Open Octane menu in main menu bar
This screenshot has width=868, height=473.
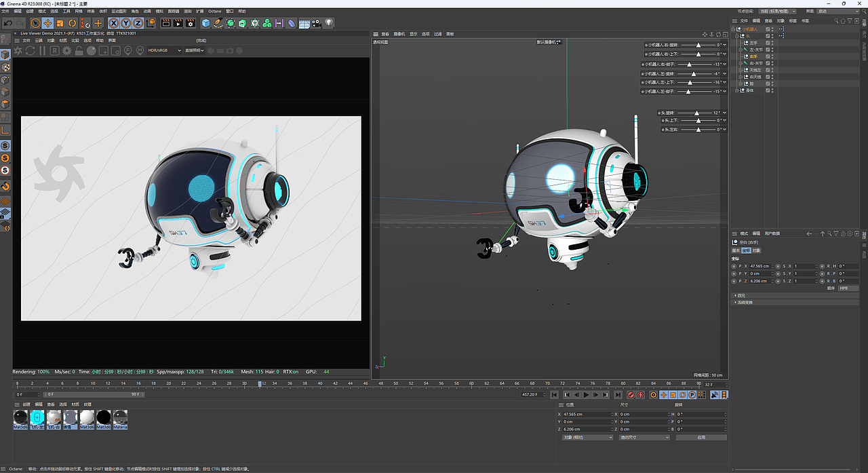click(x=215, y=12)
